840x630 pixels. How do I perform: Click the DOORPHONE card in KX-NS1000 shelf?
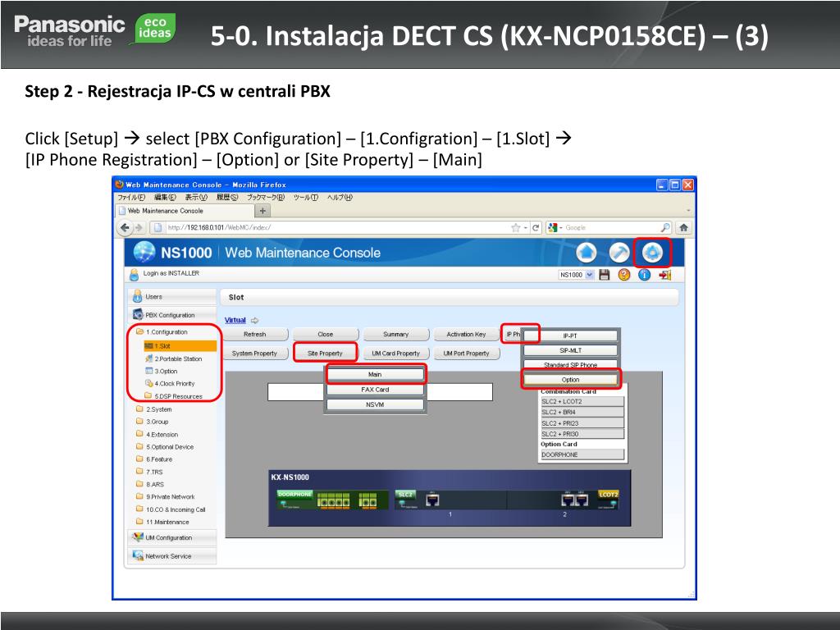pos(333,500)
